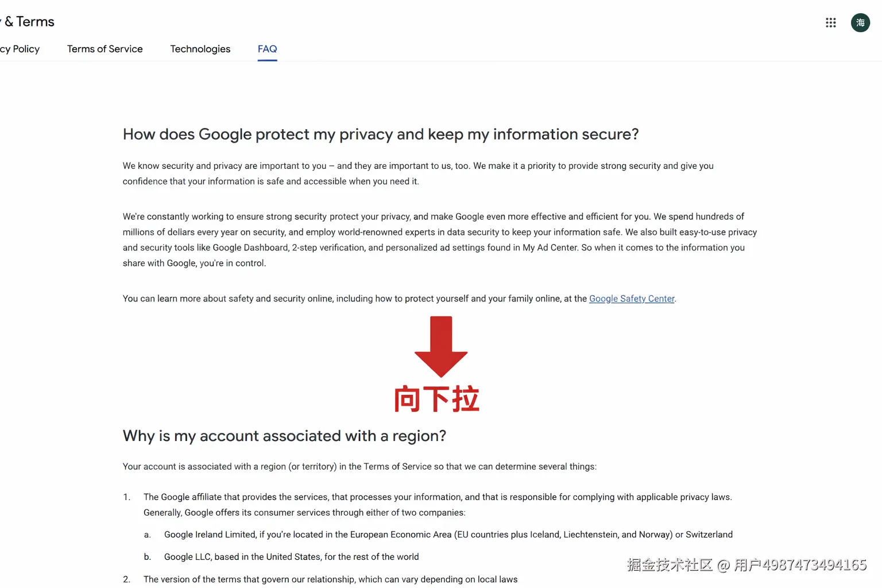The image size is (882, 588).
Task: Switch to the Terms of Service tab
Action: click(x=105, y=49)
